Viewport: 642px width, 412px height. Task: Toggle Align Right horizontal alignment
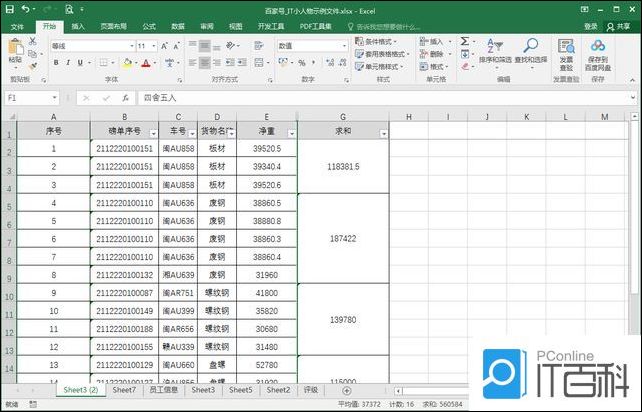pyautogui.click(x=217, y=62)
